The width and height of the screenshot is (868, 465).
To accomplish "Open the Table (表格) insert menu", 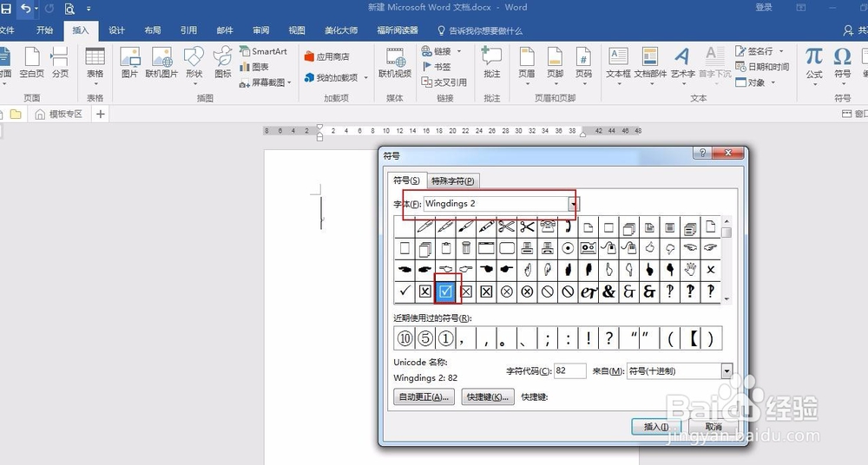I will (x=95, y=67).
